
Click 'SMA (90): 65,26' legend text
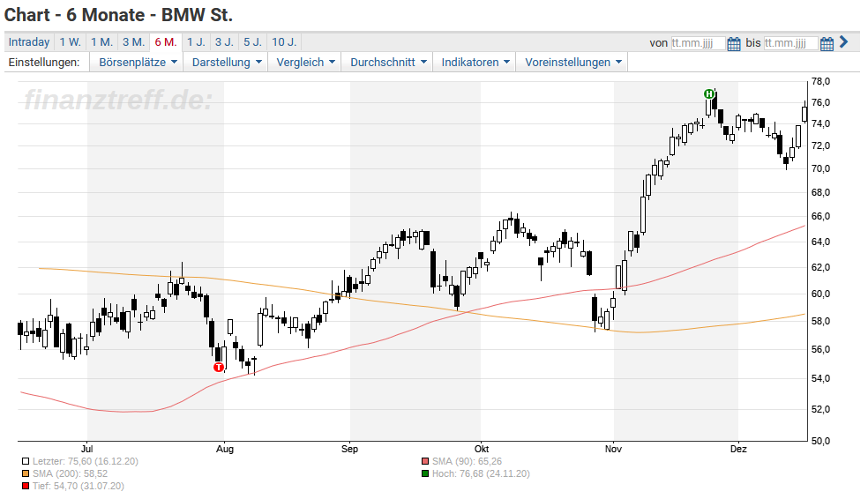tap(467, 461)
